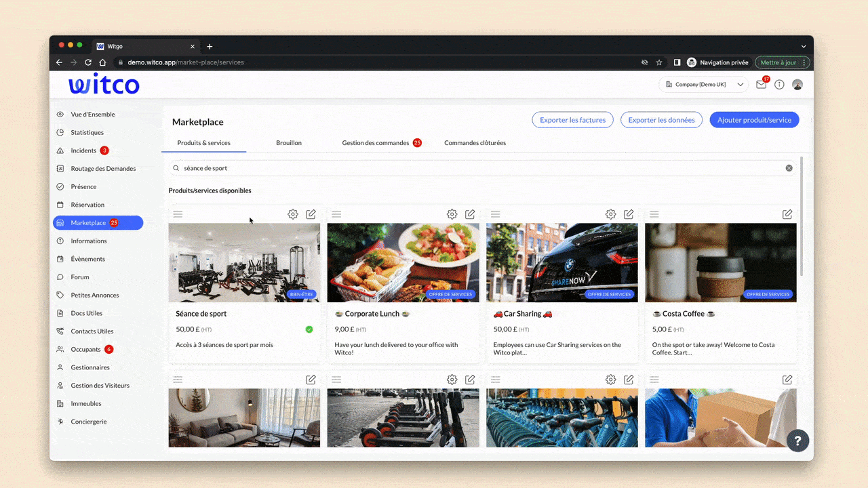Click the Car Sharing title
Image resolution: width=868 pixels, height=488 pixels.
tap(523, 314)
